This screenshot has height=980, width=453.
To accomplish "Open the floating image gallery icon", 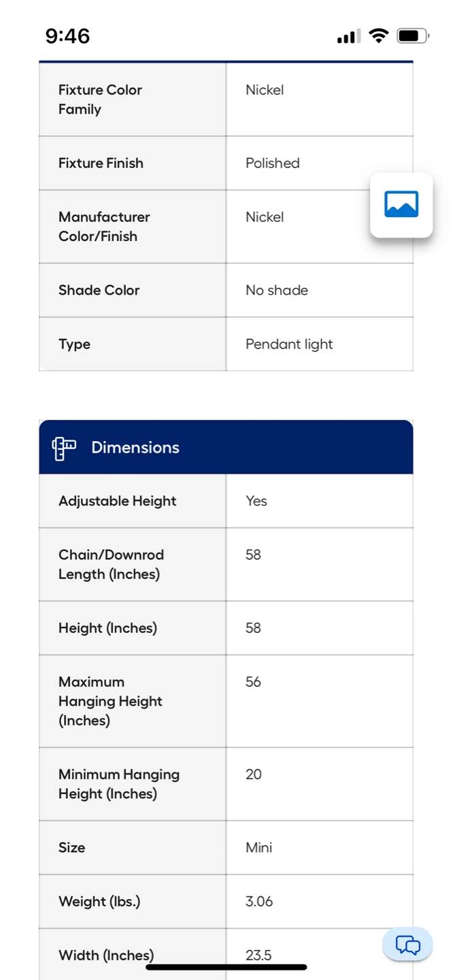I will 401,205.
